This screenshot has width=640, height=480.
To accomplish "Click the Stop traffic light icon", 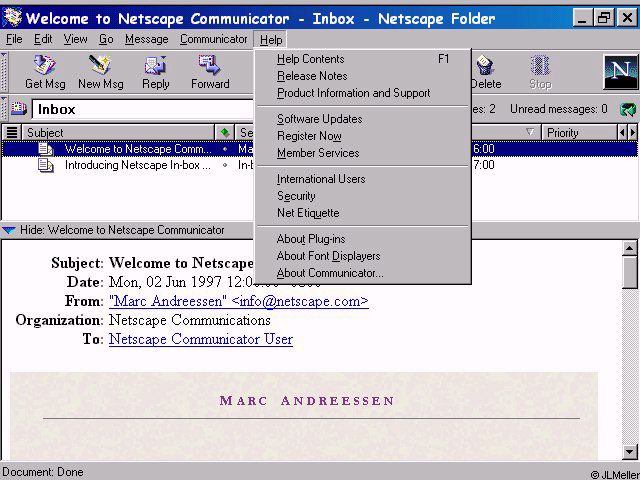I will (x=540, y=65).
